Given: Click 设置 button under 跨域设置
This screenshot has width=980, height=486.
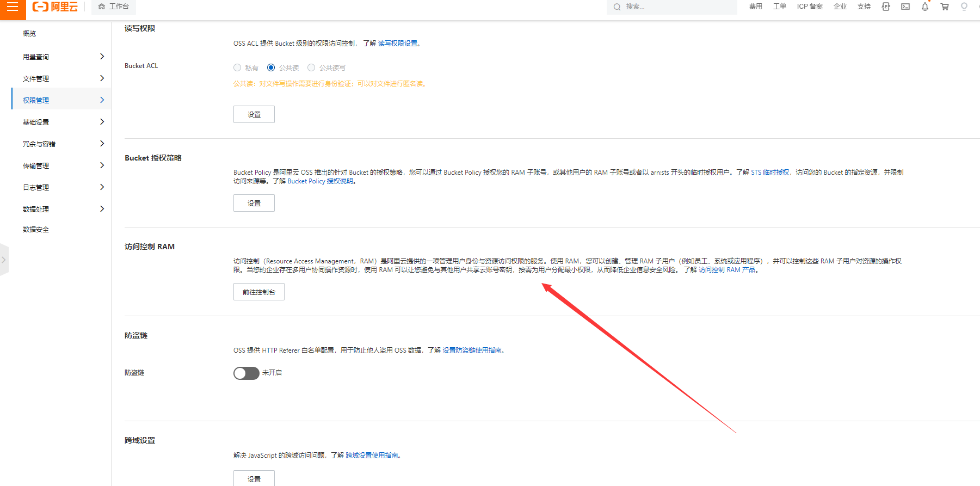Looking at the screenshot, I should pyautogui.click(x=254, y=479).
